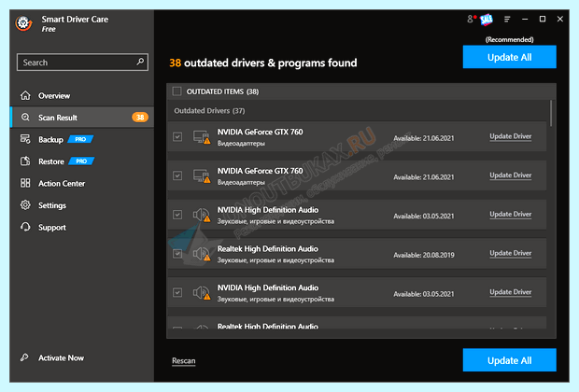Open the Backup section

coord(82,139)
